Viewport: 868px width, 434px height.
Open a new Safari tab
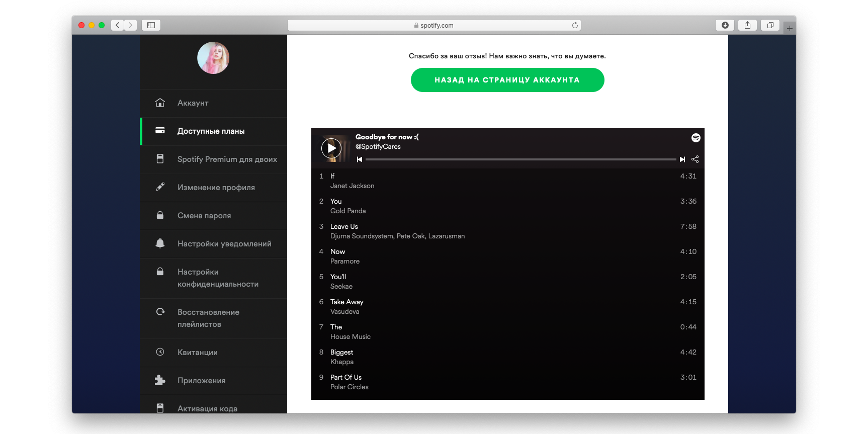click(790, 28)
